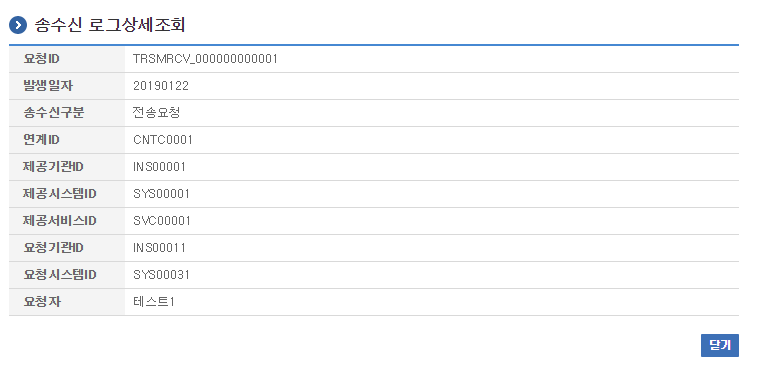Image resolution: width=762 pixels, height=369 pixels.
Task: Click the 요청기관ID value INS00011
Action: (159, 248)
